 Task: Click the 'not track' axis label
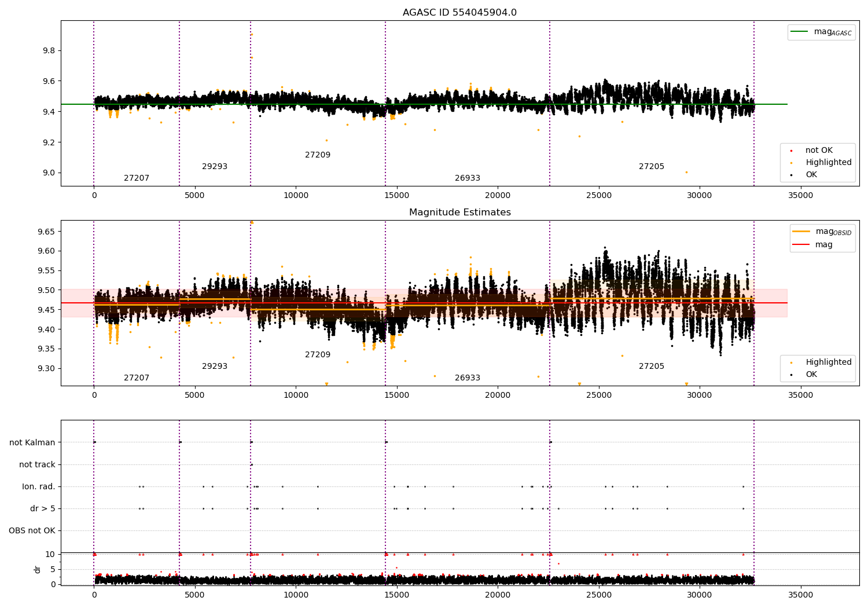[x=37, y=465]
